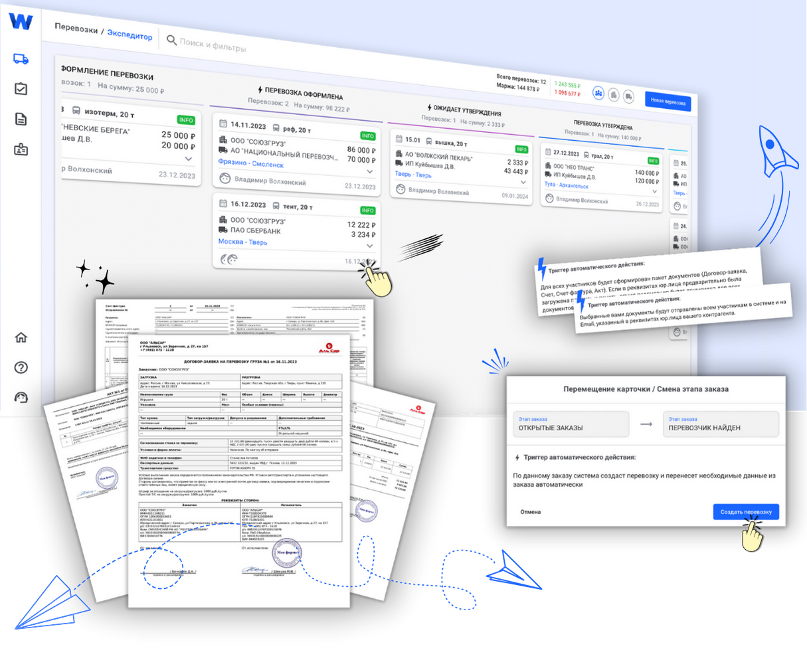Click the W logo in the corner
The height and width of the screenshot is (672, 807).
click(21, 21)
